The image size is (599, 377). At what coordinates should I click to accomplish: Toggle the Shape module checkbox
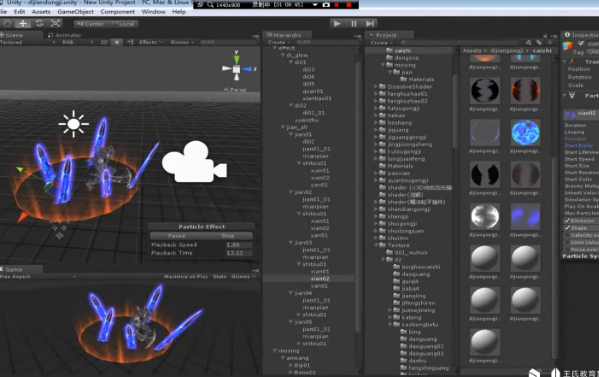[568, 228]
